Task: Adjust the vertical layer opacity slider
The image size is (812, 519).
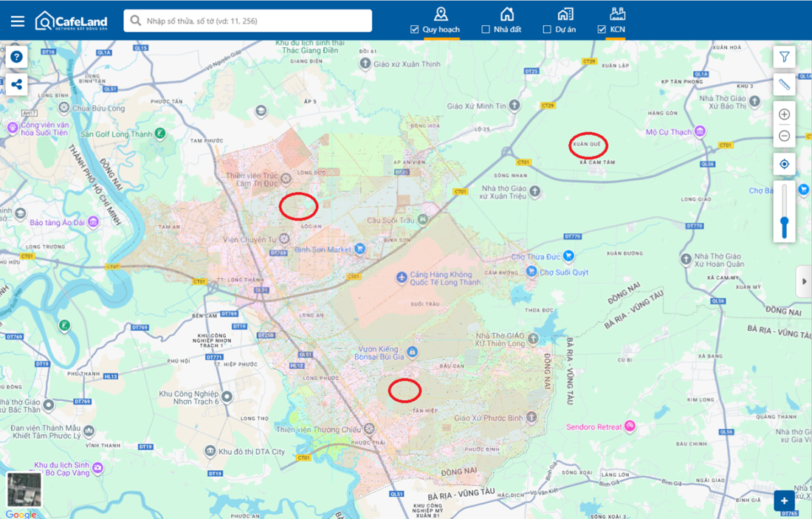Action: pos(784,223)
